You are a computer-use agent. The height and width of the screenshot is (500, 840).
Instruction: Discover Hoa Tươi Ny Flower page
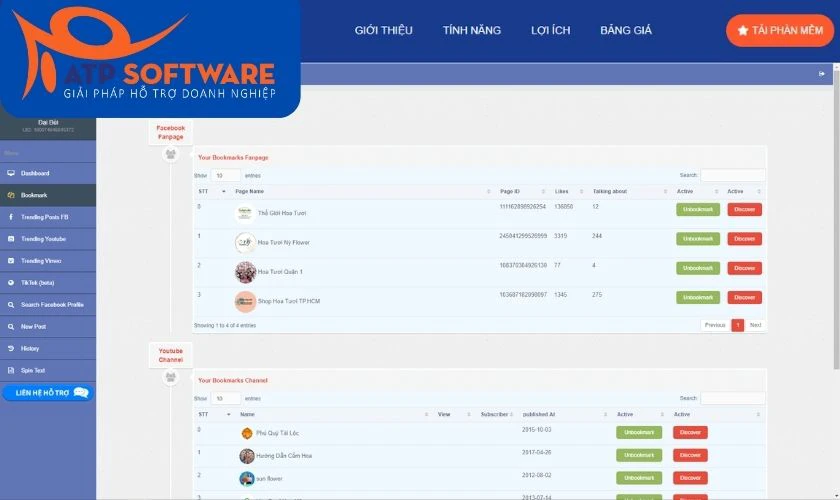[744, 238]
